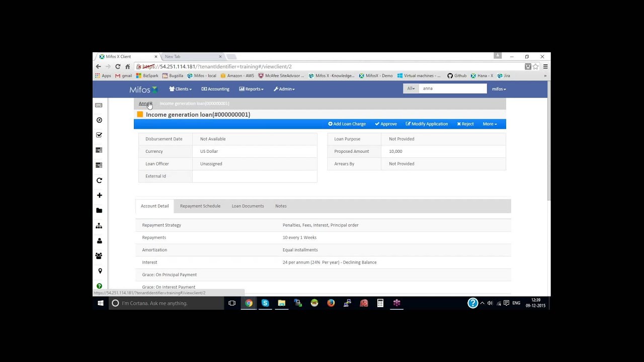Open the Accounting menu
The width and height of the screenshot is (644, 362).
[215, 89]
